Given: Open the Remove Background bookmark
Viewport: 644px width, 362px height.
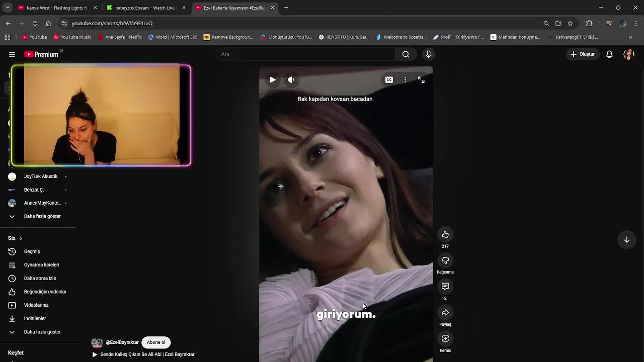Looking at the screenshot, I should point(228,37).
